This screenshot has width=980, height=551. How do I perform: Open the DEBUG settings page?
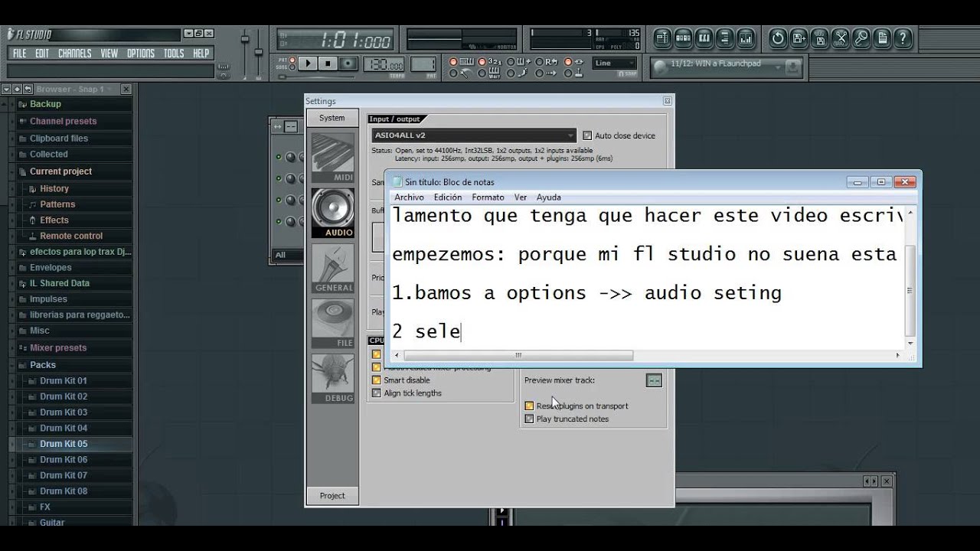332,379
